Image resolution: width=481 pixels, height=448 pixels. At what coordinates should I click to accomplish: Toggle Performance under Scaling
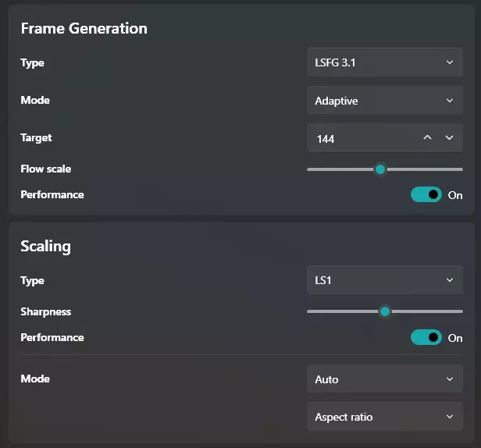coord(426,337)
